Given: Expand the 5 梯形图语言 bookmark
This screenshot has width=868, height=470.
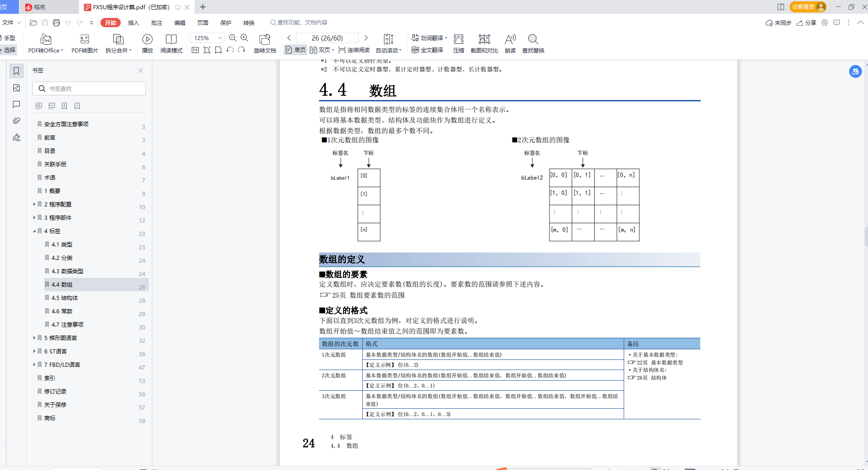Looking at the screenshot, I should click(x=34, y=338).
